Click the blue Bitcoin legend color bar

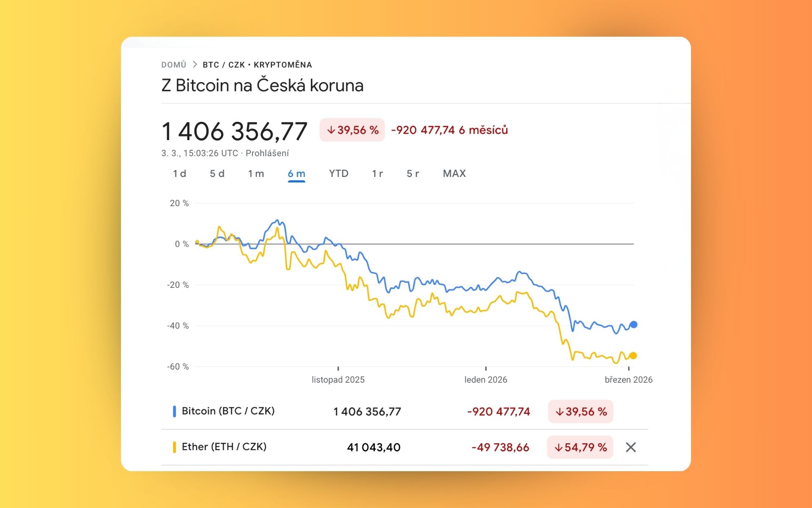(x=174, y=411)
